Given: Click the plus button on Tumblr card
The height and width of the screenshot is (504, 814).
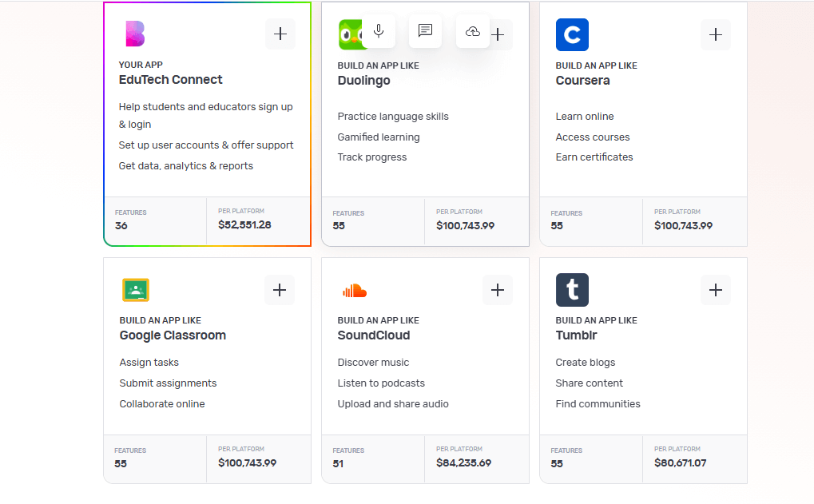Looking at the screenshot, I should (x=716, y=290).
